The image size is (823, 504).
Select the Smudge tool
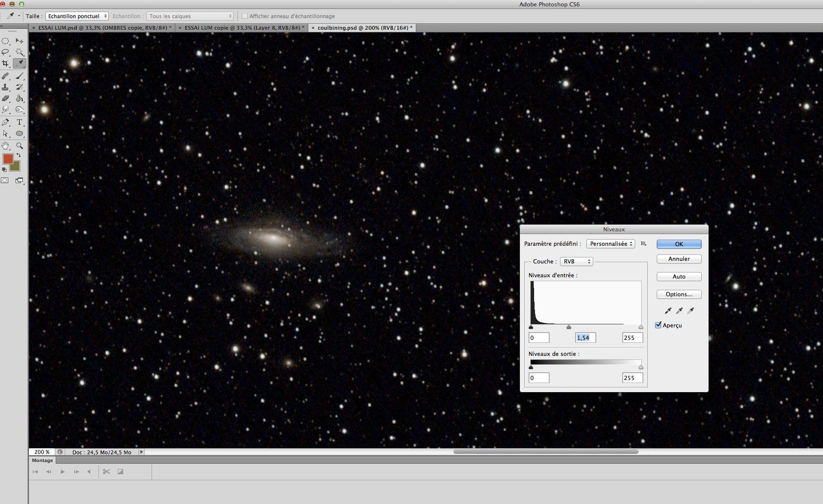(x=6, y=110)
